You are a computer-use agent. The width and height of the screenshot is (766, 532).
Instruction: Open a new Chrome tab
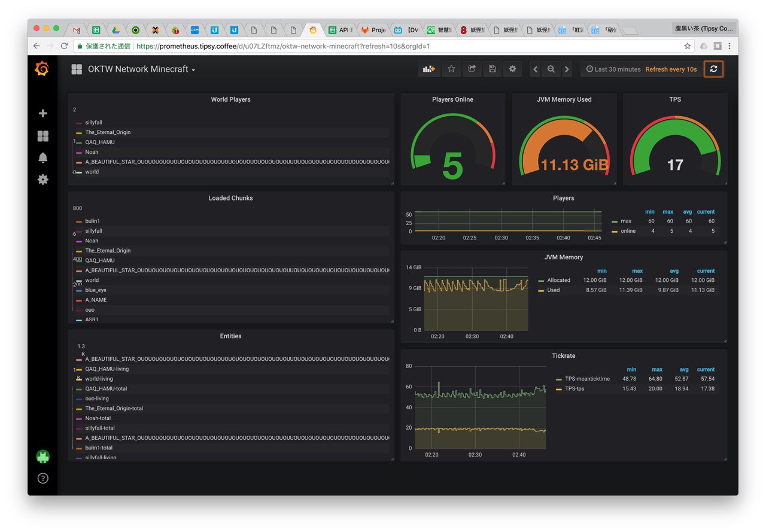coord(630,31)
